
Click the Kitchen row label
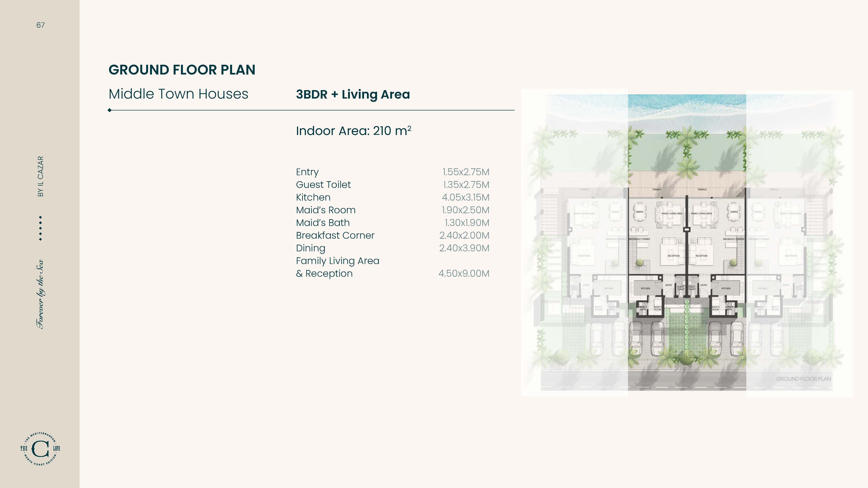coord(313,197)
